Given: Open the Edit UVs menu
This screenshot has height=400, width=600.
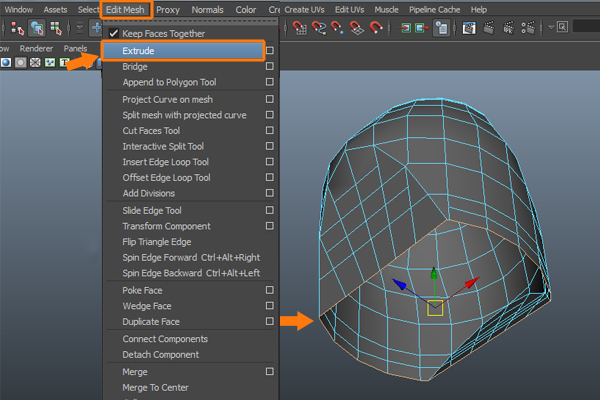Looking at the screenshot, I should [350, 9].
